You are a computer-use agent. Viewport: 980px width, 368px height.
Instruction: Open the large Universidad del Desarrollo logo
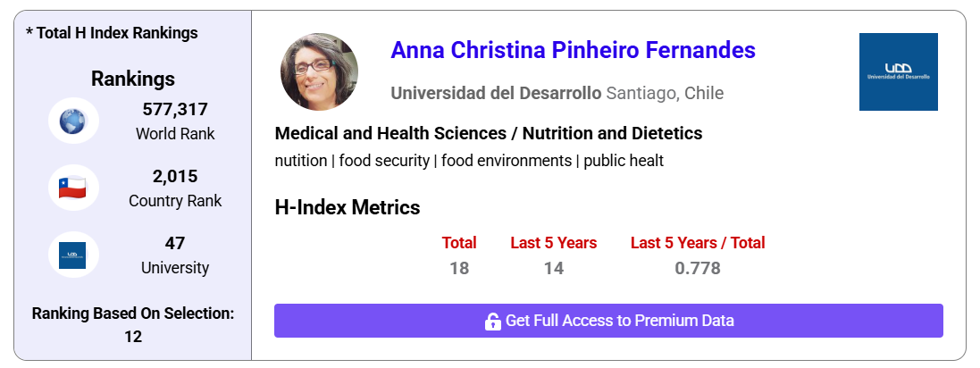click(x=898, y=71)
